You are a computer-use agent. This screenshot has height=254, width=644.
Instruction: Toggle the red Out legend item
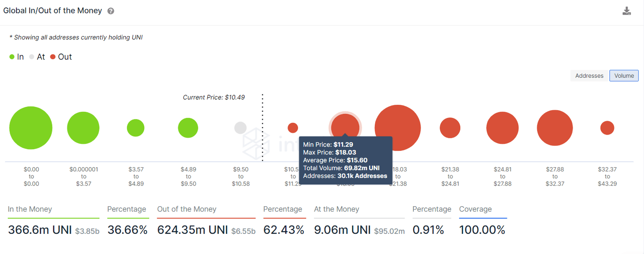(61, 57)
